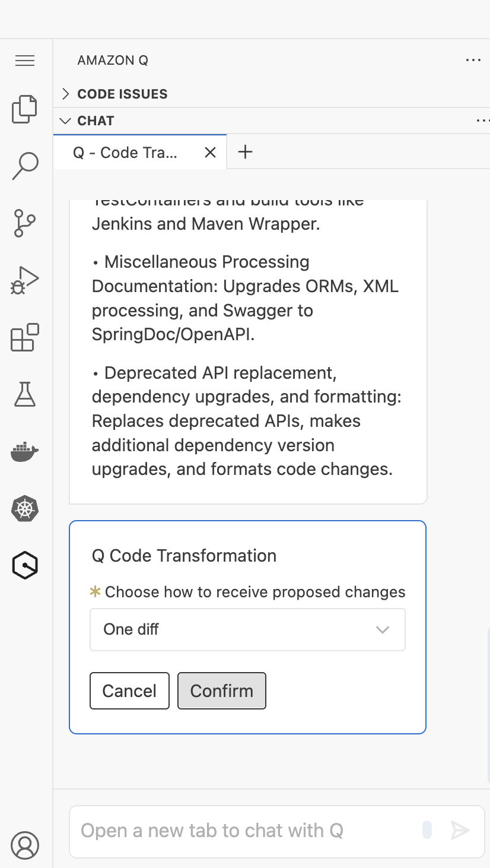The width and height of the screenshot is (490, 868).
Task: Open the Extensions view
Action: 24,337
